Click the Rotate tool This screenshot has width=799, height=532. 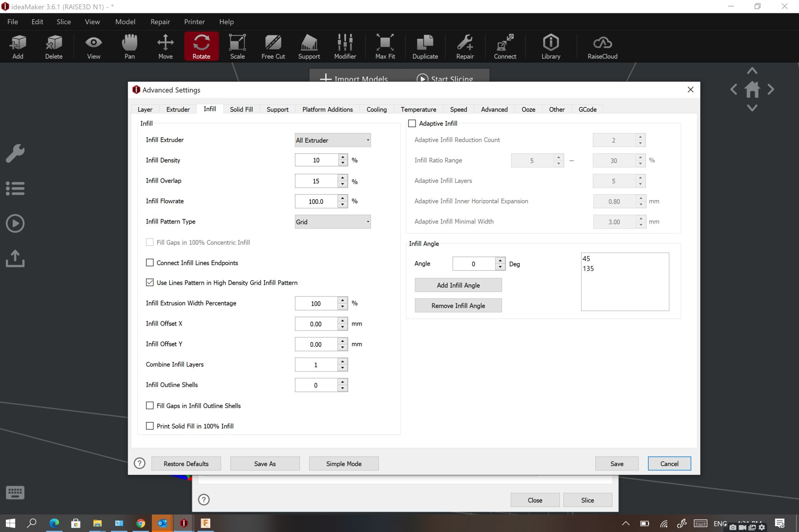[202, 46]
